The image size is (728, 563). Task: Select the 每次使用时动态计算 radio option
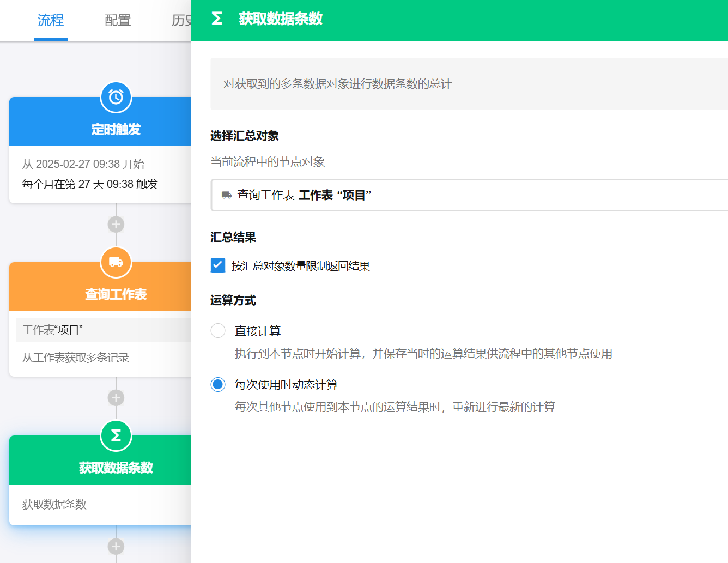coord(218,384)
